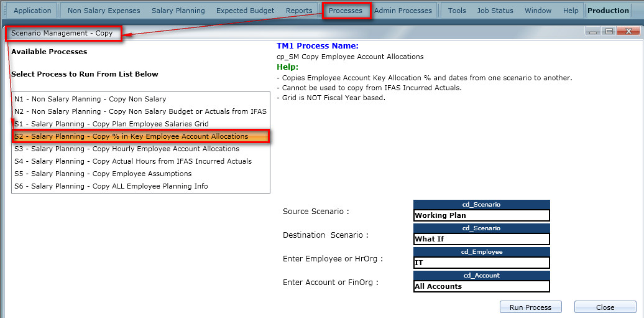Select S2 Copy % in Key Employee Allocations

140,136
